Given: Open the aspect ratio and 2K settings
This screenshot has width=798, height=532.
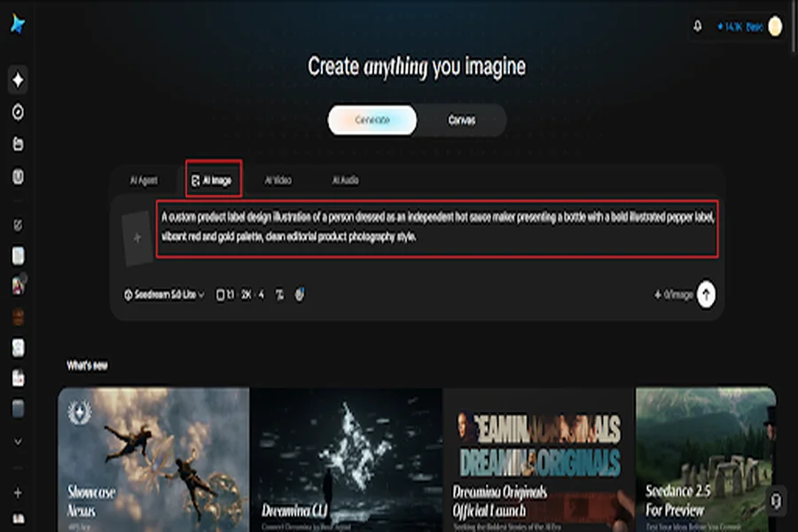Looking at the screenshot, I should (240, 294).
